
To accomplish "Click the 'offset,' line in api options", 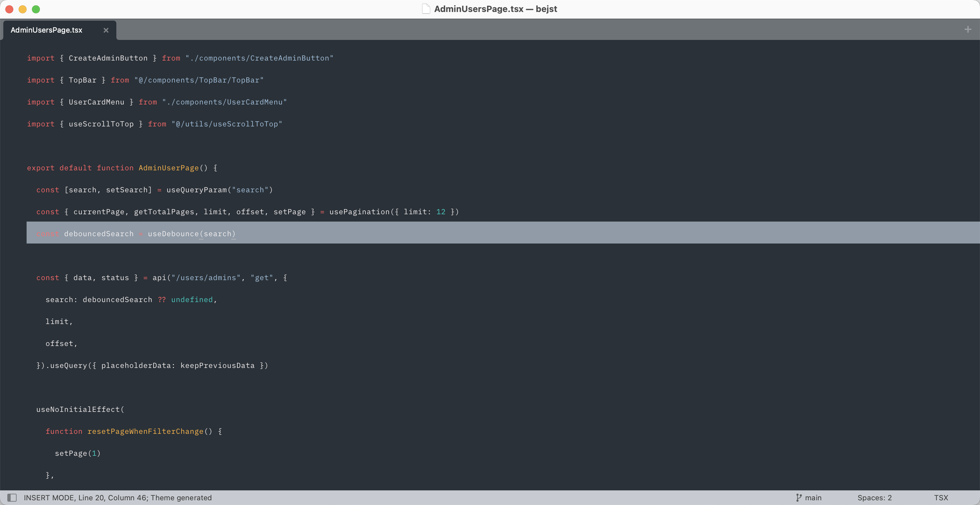I will point(61,344).
